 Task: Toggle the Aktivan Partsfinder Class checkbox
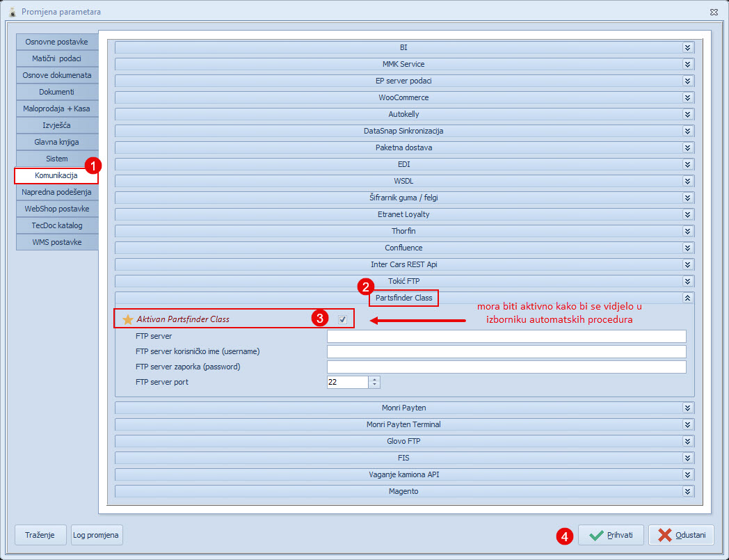coord(342,319)
